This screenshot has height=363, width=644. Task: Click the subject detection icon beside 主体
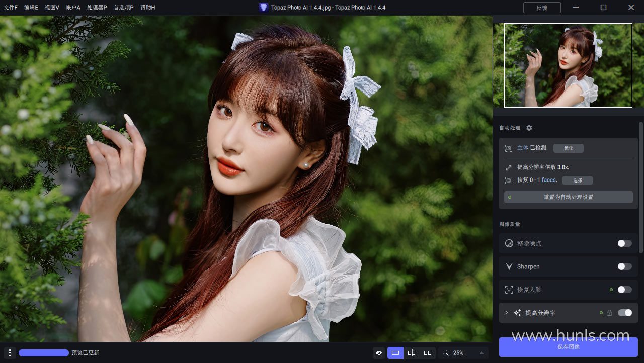coord(509,148)
